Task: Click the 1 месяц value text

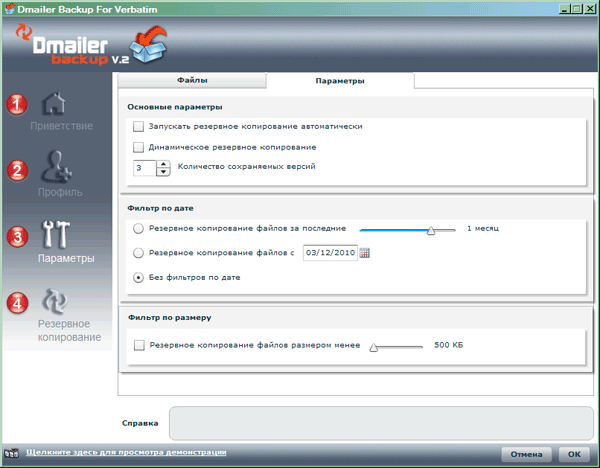Action: pyautogui.click(x=483, y=228)
